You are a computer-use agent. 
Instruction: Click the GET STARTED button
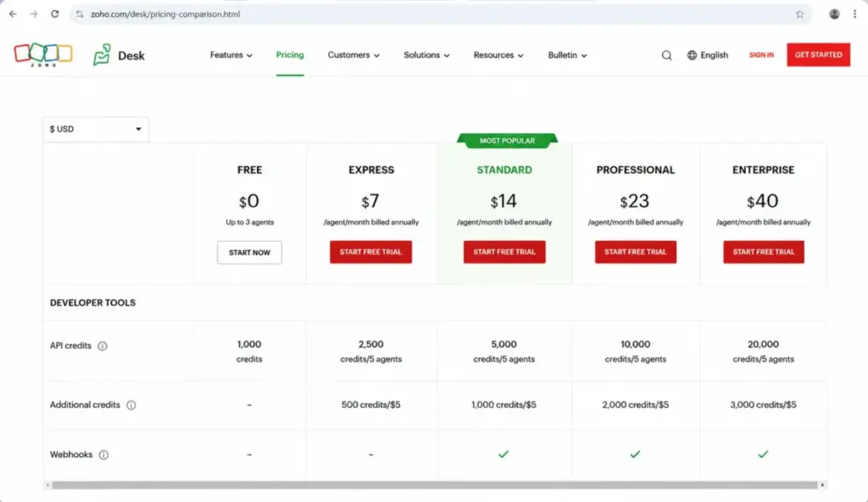coord(818,55)
